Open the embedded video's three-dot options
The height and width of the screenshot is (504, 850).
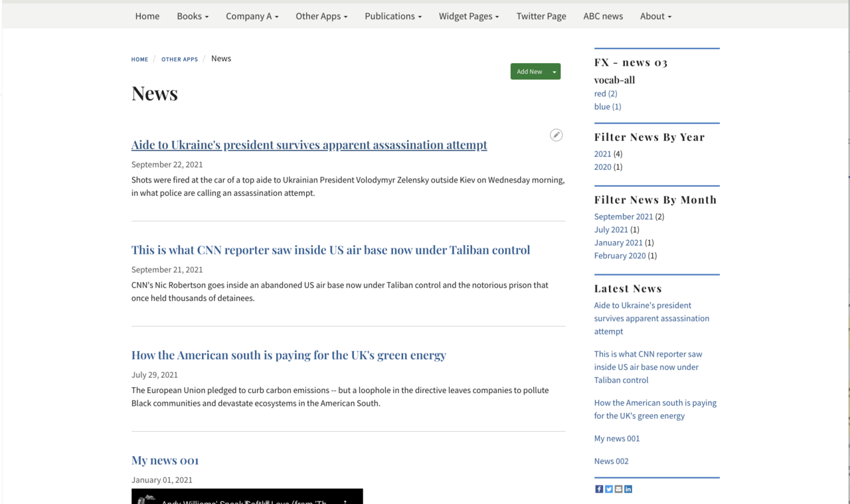click(x=345, y=500)
